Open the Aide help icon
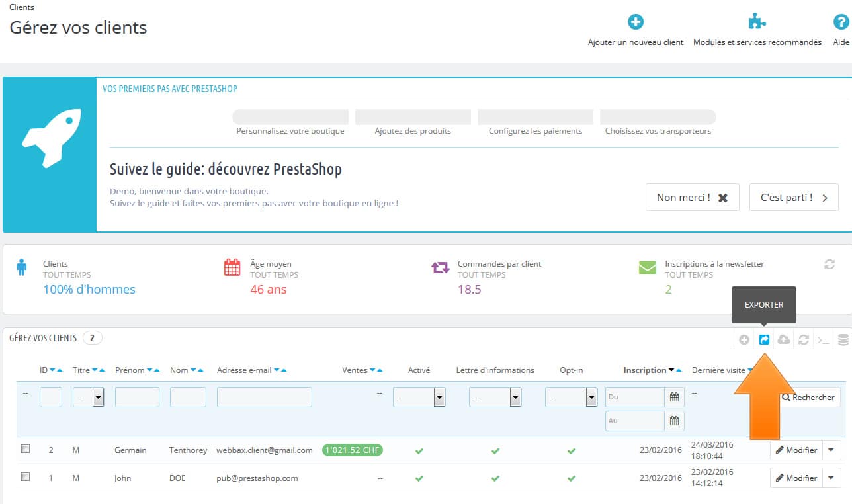 [840, 22]
